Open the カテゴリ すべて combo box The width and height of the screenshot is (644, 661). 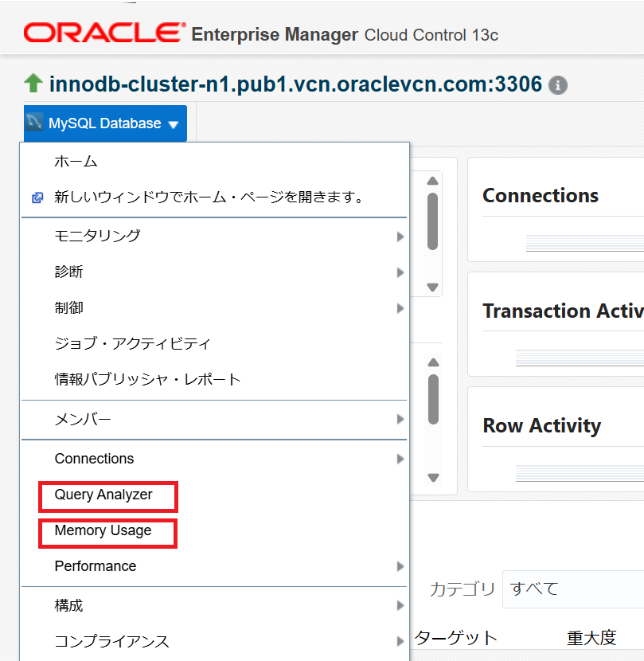pyautogui.click(x=573, y=589)
